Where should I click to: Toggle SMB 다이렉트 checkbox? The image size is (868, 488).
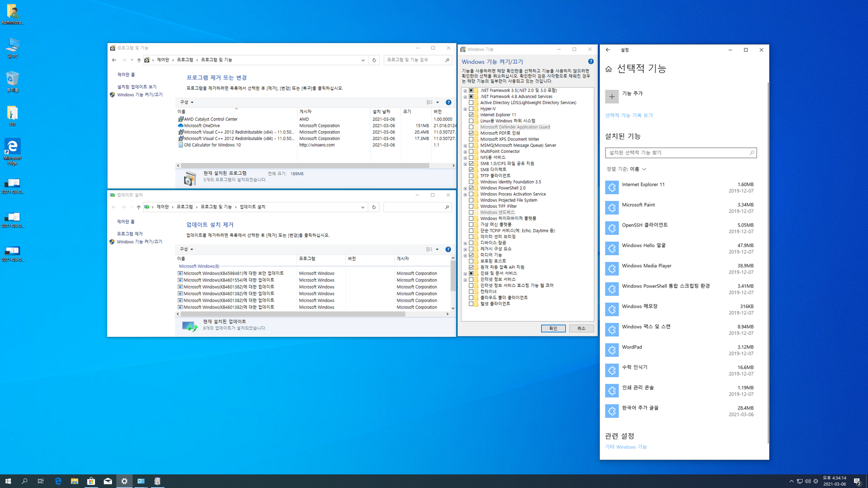pos(471,169)
